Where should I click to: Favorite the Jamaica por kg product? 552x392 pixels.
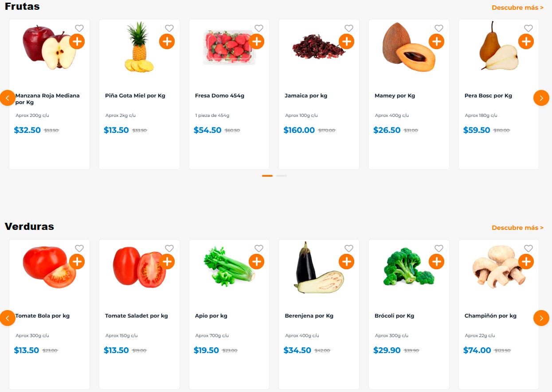349,28
